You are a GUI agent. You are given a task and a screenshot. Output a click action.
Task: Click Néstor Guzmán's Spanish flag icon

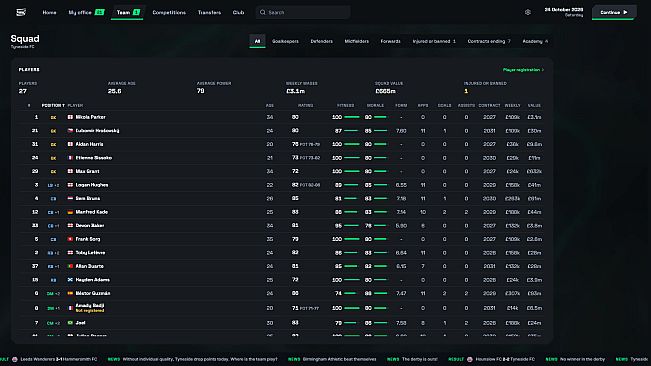(70, 293)
